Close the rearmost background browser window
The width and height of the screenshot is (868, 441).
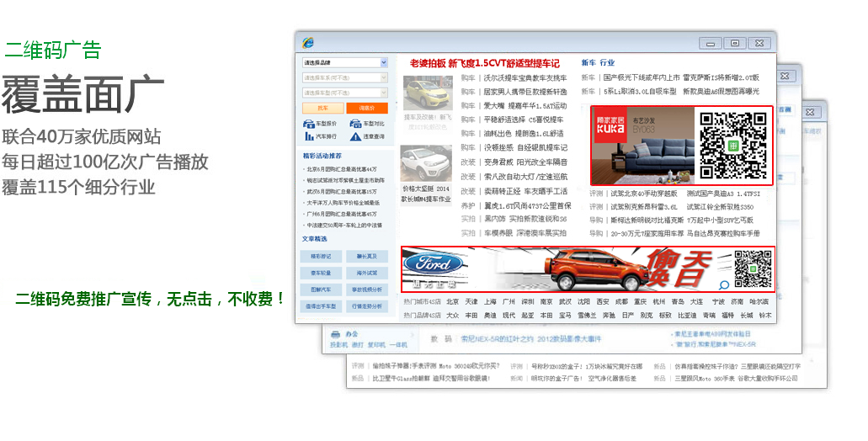click(x=809, y=112)
